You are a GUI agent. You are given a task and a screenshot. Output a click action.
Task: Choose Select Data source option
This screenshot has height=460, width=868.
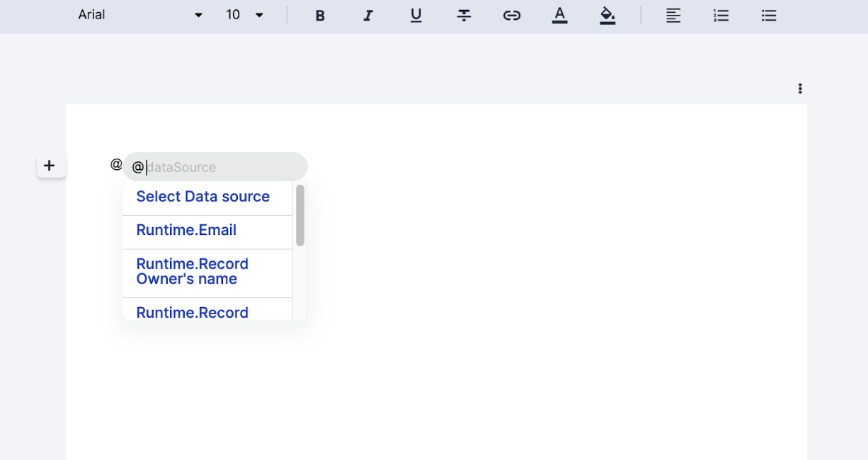(x=207, y=197)
